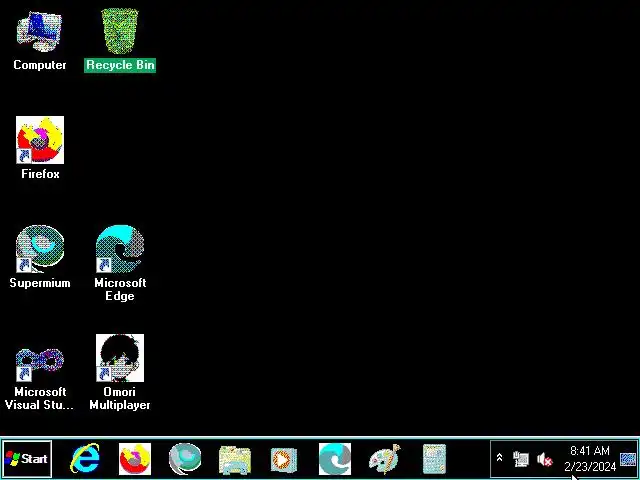Open the clock showing 8:41 AM

click(590, 458)
